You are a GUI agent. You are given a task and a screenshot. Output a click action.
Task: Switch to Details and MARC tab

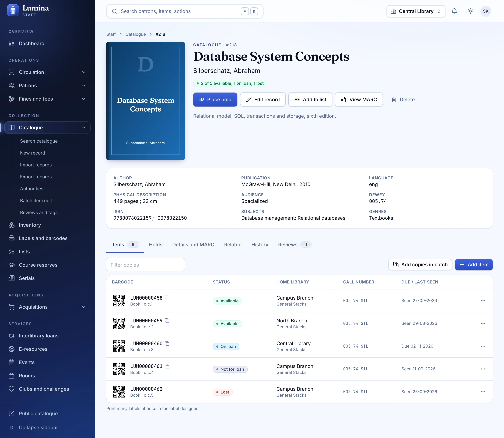click(193, 245)
